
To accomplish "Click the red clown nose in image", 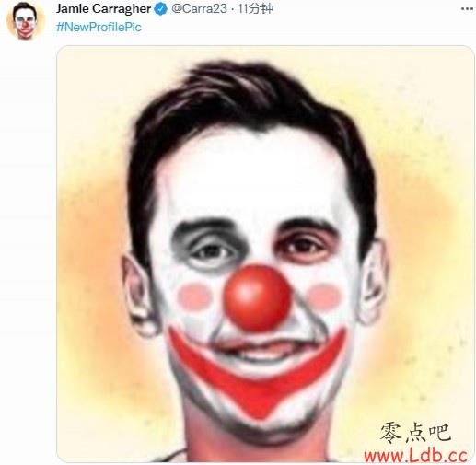I will 257,296.
